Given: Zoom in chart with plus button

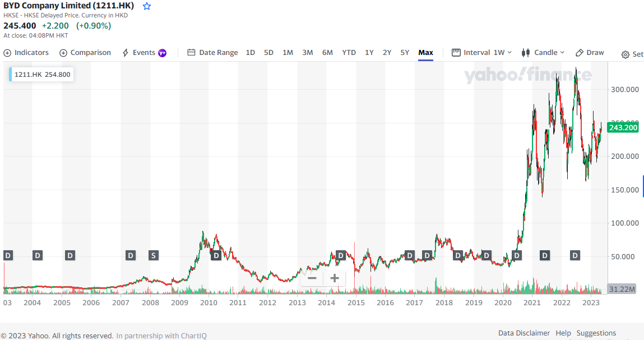Looking at the screenshot, I should [x=334, y=278].
